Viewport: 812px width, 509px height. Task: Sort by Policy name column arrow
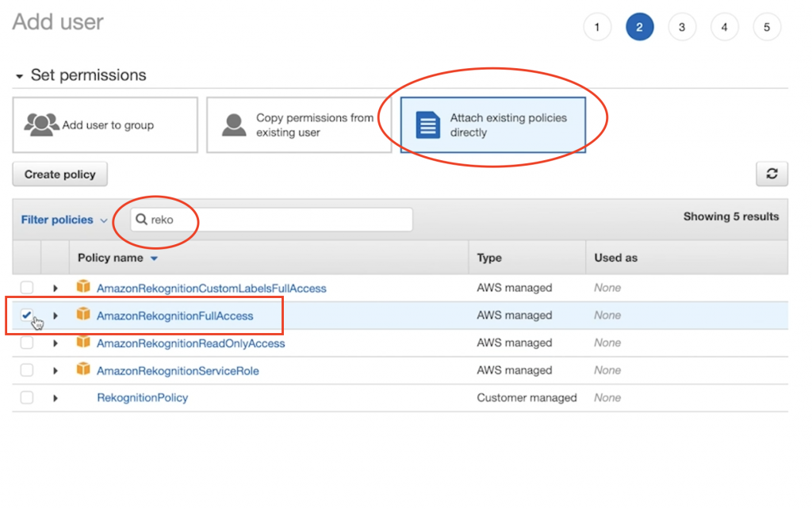point(155,258)
